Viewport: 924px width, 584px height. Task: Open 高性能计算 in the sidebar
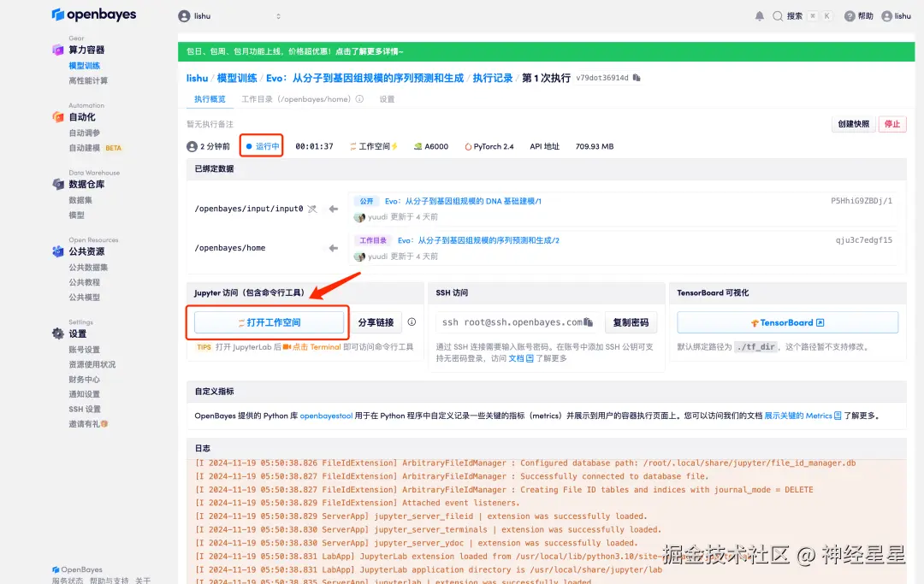point(88,80)
